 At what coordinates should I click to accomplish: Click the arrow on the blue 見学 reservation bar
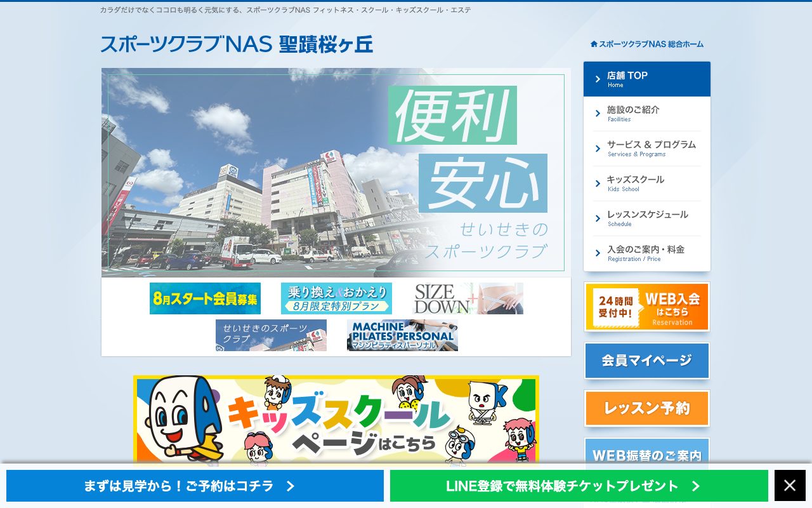click(291, 486)
